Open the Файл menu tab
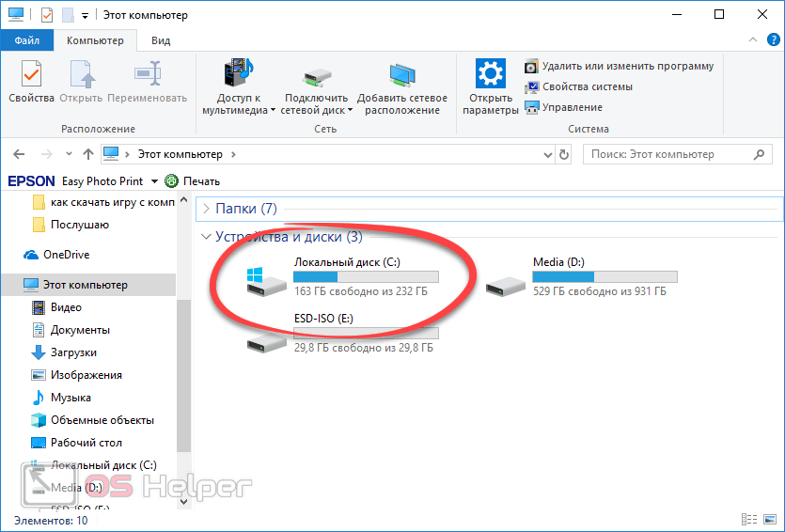This screenshot has height=532, width=785. 26,40
